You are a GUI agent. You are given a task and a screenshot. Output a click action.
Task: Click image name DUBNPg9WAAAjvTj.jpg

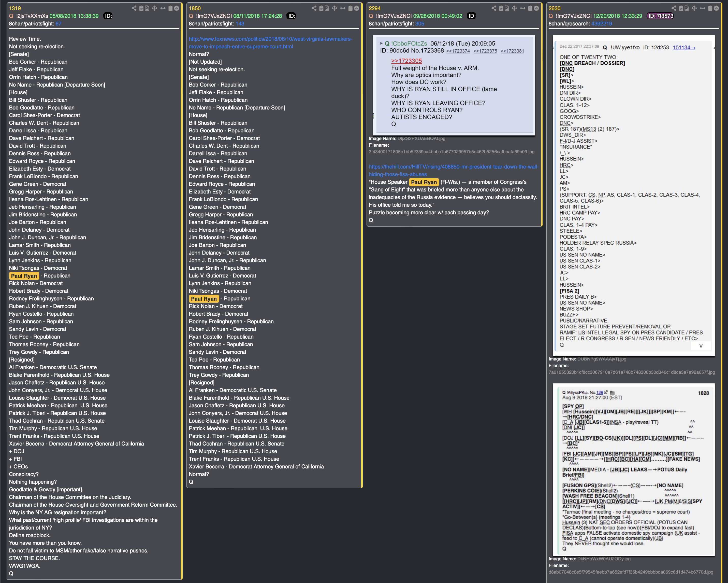coord(602,359)
